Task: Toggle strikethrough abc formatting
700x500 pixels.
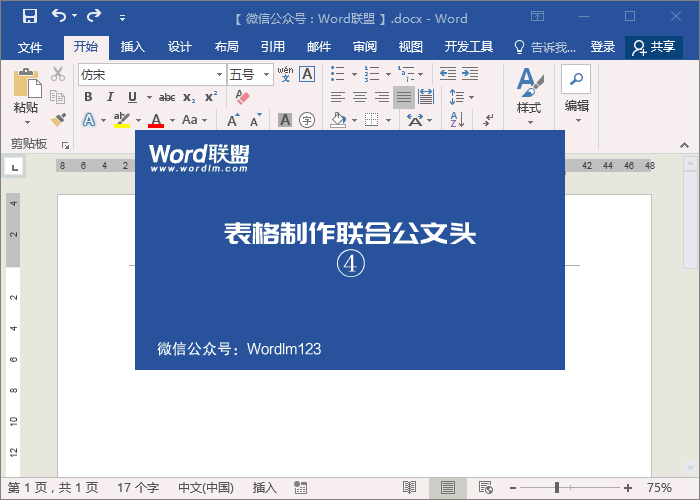Action: [167, 97]
